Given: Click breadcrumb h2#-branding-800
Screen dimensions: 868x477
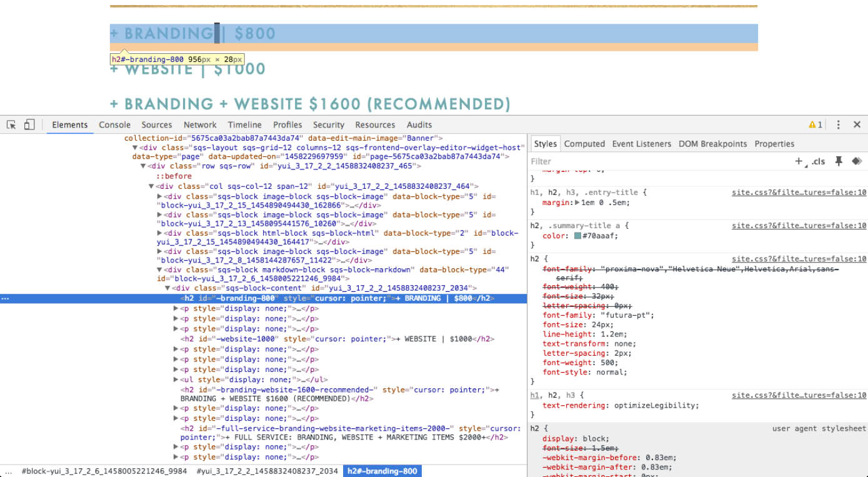Looking at the screenshot, I should [382, 471].
